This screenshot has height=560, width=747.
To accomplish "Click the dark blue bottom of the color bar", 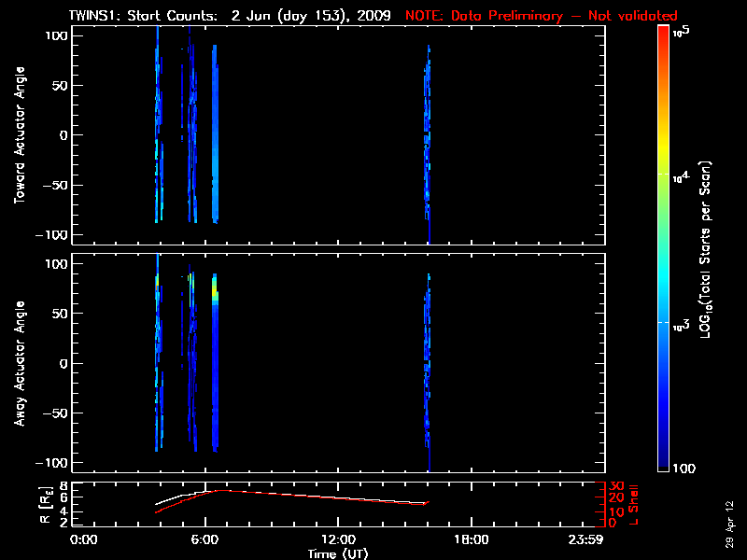I will pos(664,462).
